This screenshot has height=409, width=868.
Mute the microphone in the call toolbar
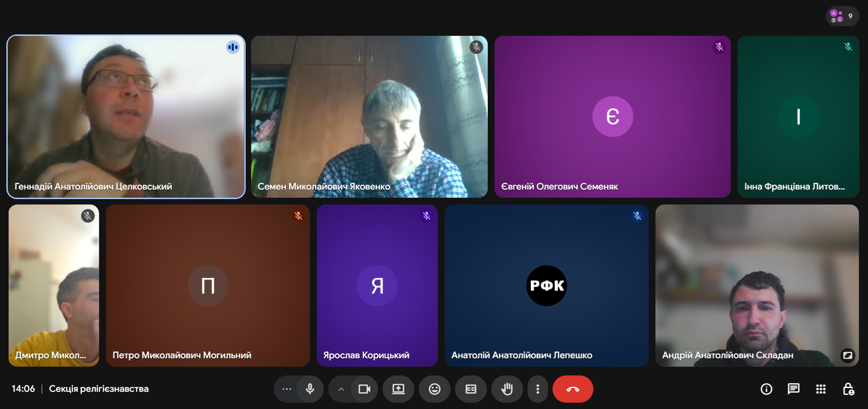tap(310, 389)
